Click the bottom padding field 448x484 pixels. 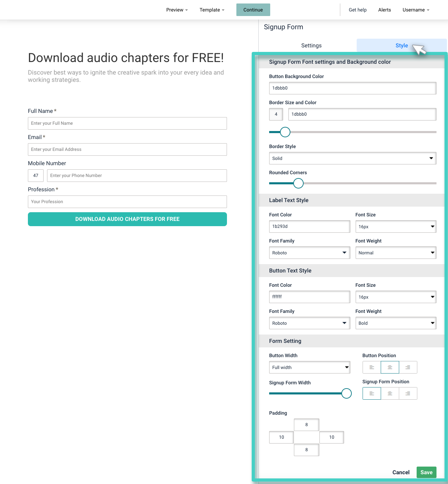pyautogui.click(x=306, y=450)
